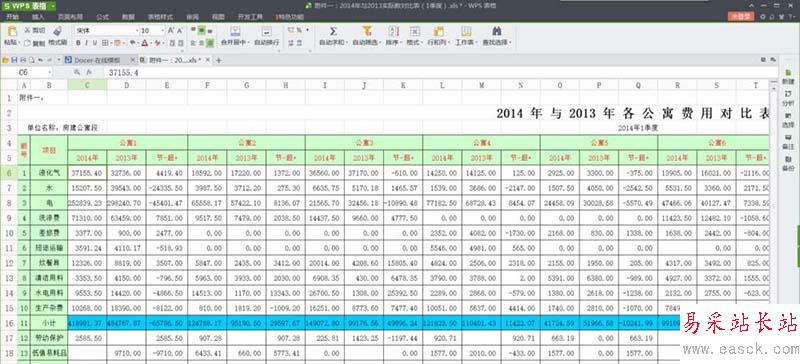Click the Format (格式) icon

[x=415, y=31]
